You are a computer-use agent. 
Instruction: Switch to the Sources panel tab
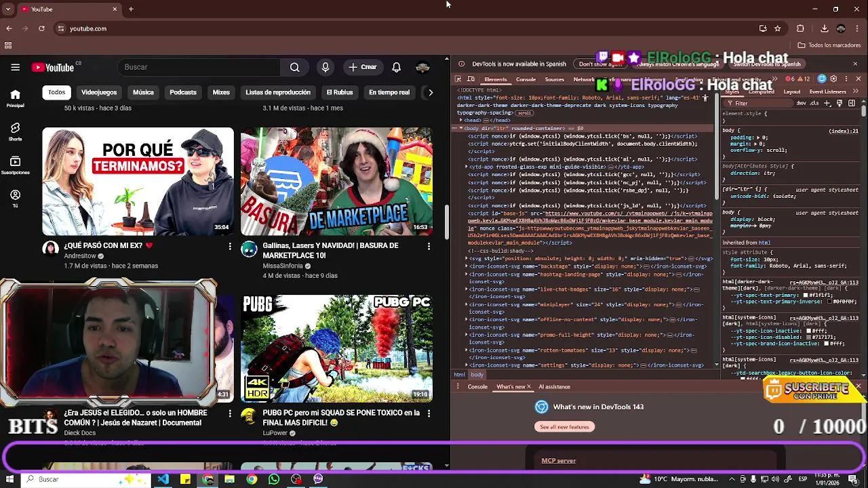[555, 79]
